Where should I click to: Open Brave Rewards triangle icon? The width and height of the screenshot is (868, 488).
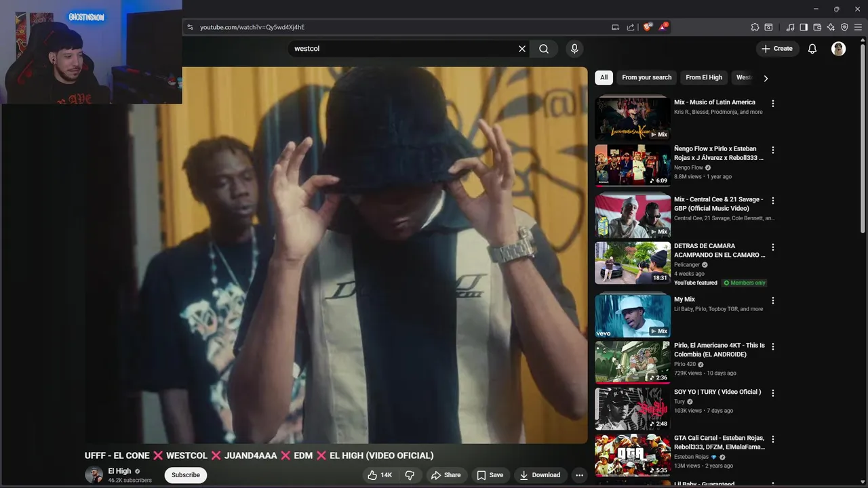(663, 27)
